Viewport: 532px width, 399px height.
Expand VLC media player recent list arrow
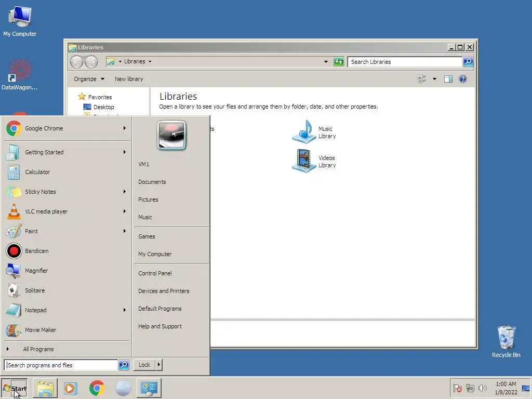125,211
